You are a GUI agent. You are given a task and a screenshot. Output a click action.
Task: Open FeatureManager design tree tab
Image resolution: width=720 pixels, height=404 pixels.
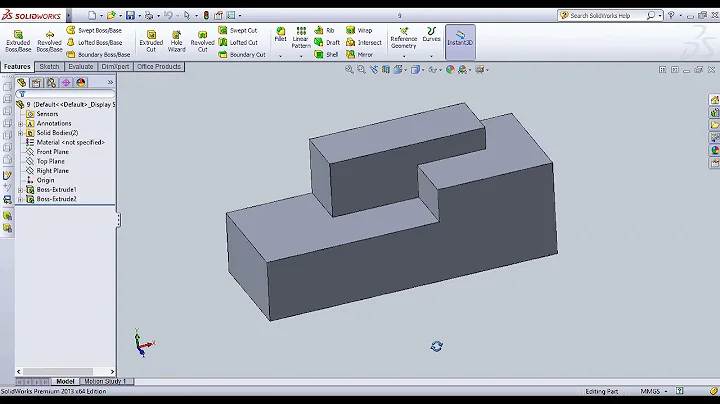22,83
